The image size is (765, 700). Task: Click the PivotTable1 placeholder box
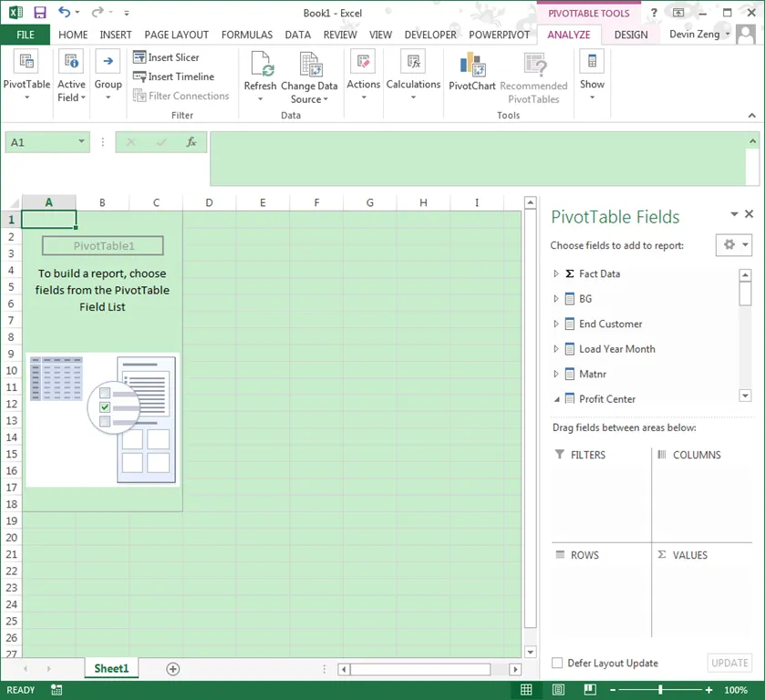click(103, 246)
